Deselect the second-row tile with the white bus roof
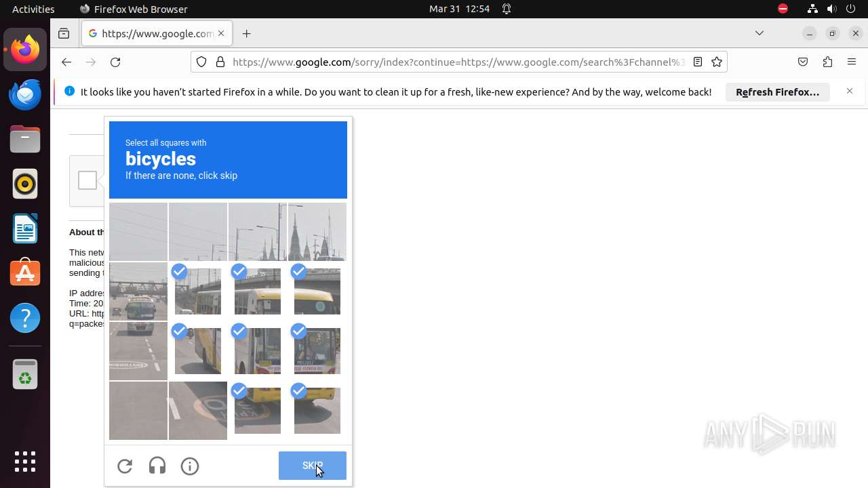868x488 pixels. click(x=258, y=291)
